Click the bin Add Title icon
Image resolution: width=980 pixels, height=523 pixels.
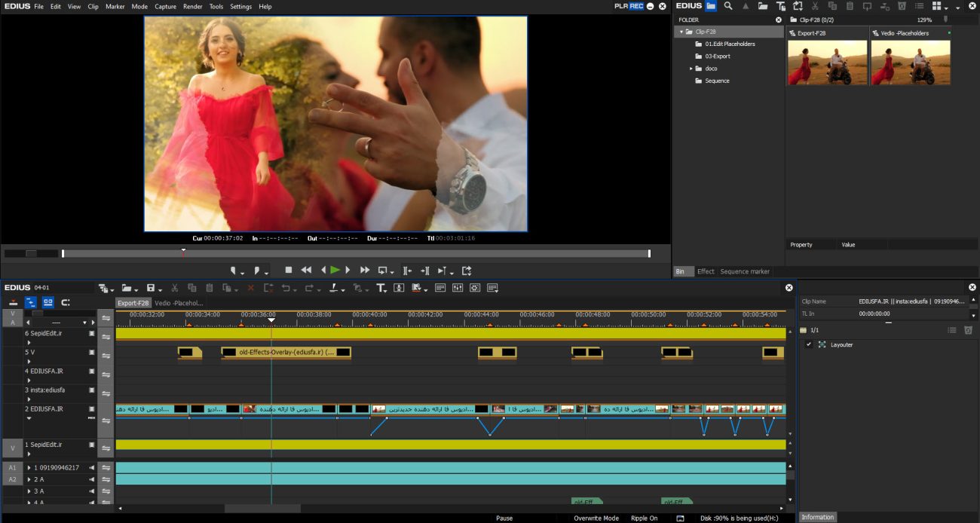pyautogui.click(x=781, y=6)
